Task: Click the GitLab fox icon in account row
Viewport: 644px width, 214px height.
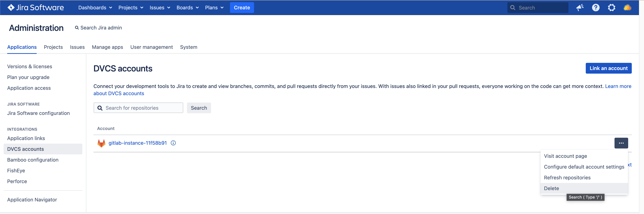Action: click(x=101, y=143)
